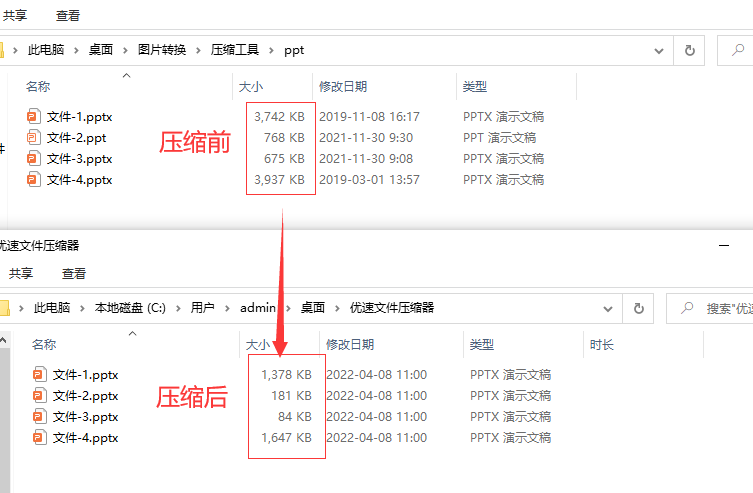This screenshot has height=493, width=753.
Task: Expand chevron after 图片转换 breadcrumb
Action: [198, 50]
